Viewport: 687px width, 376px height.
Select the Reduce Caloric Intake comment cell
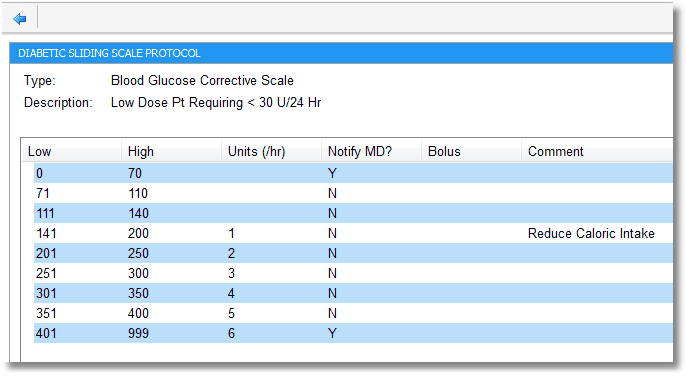[x=591, y=234]
